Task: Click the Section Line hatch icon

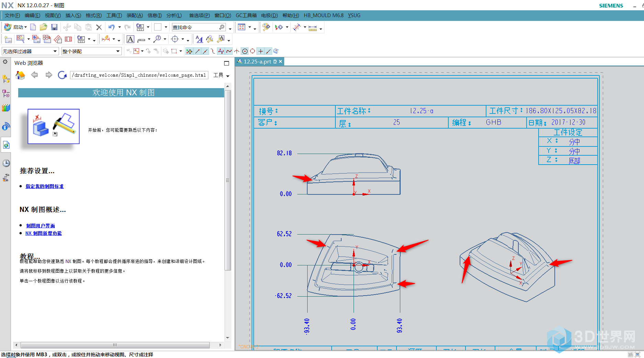Action: (68, 39)
